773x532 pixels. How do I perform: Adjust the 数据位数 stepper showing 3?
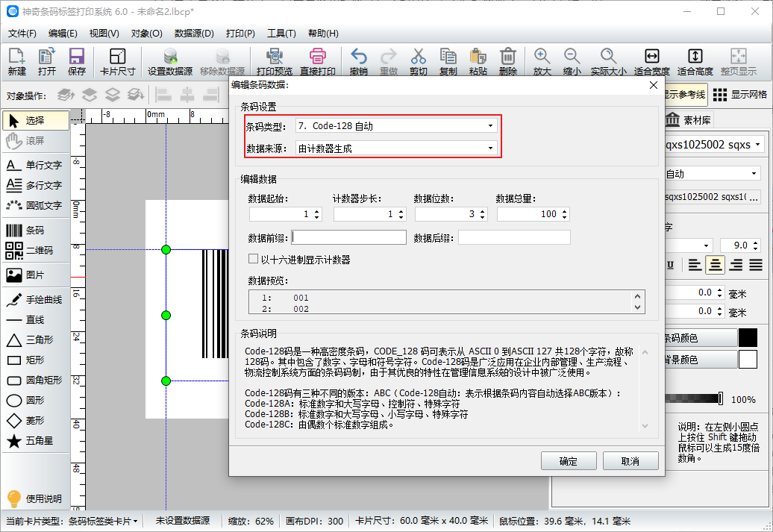483,214
